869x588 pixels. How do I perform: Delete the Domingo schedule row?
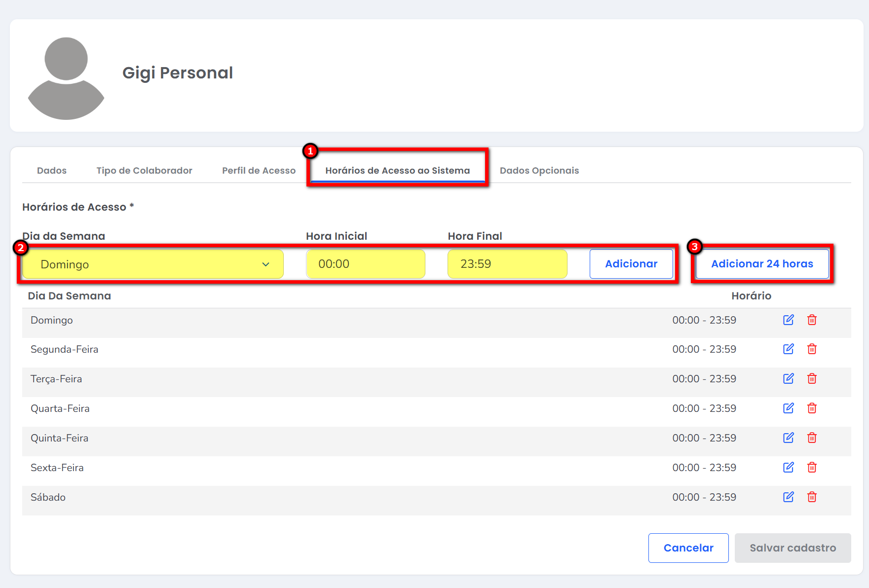coord(812,320)
